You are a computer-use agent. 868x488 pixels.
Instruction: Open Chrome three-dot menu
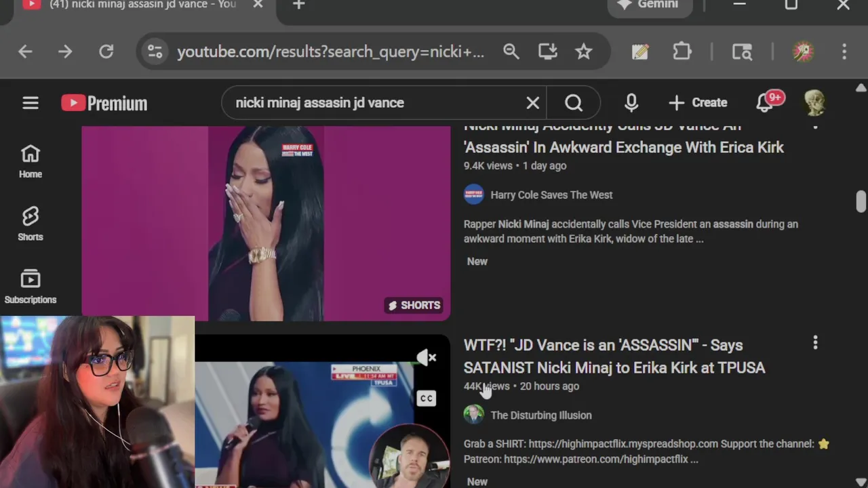[844, 52]
